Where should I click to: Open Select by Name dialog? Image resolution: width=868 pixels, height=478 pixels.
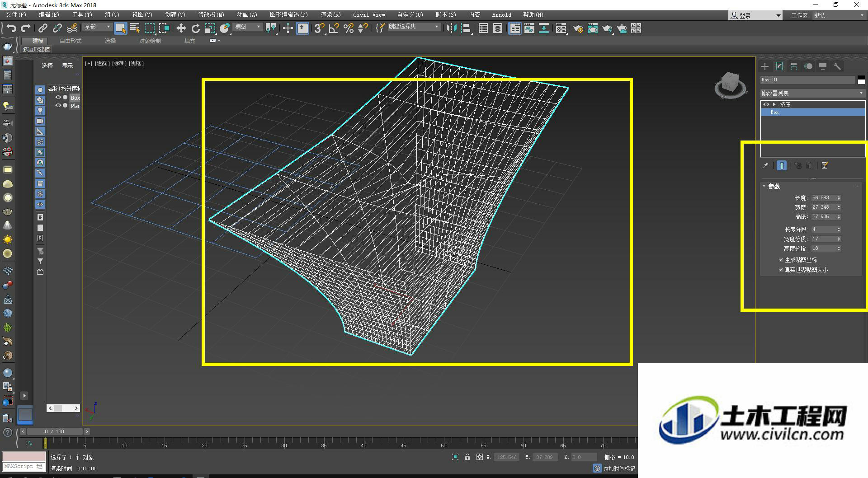coord(135,28)
